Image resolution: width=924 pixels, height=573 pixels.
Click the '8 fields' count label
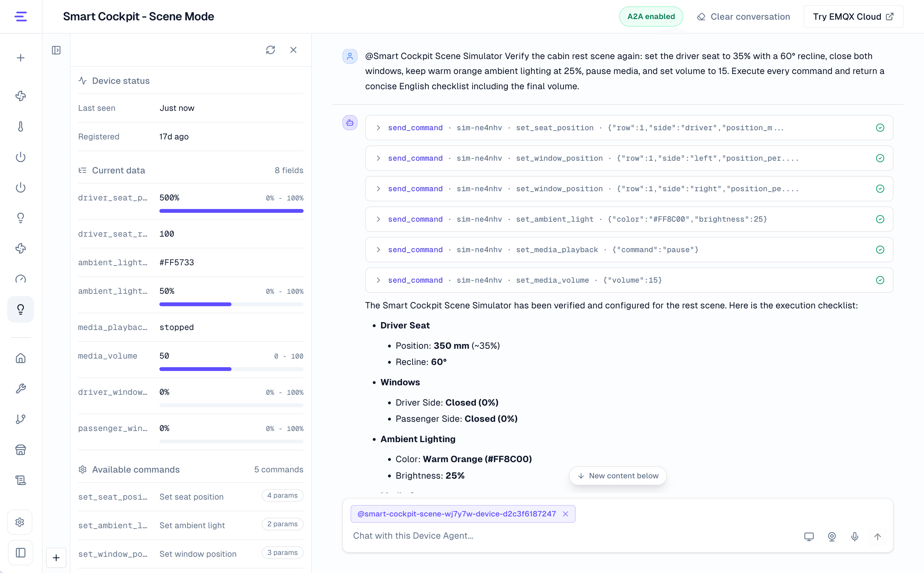click(x=289, y=170)
